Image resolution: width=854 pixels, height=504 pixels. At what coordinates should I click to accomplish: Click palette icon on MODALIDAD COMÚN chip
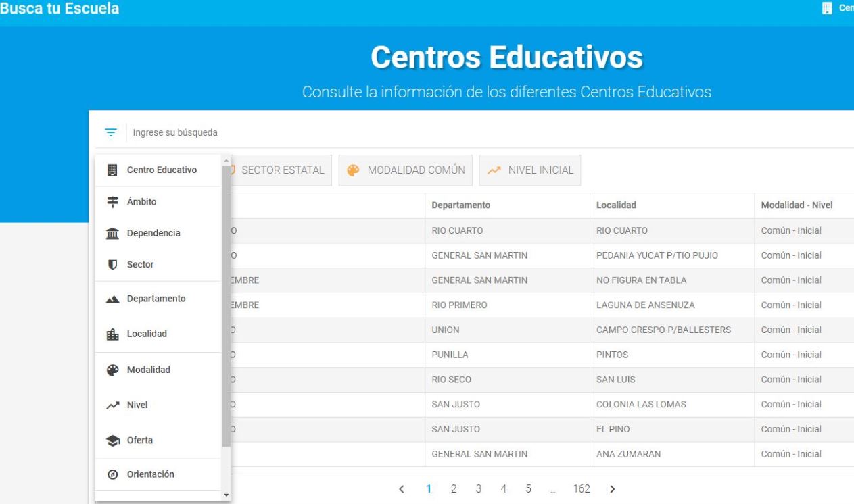(353, 170)
